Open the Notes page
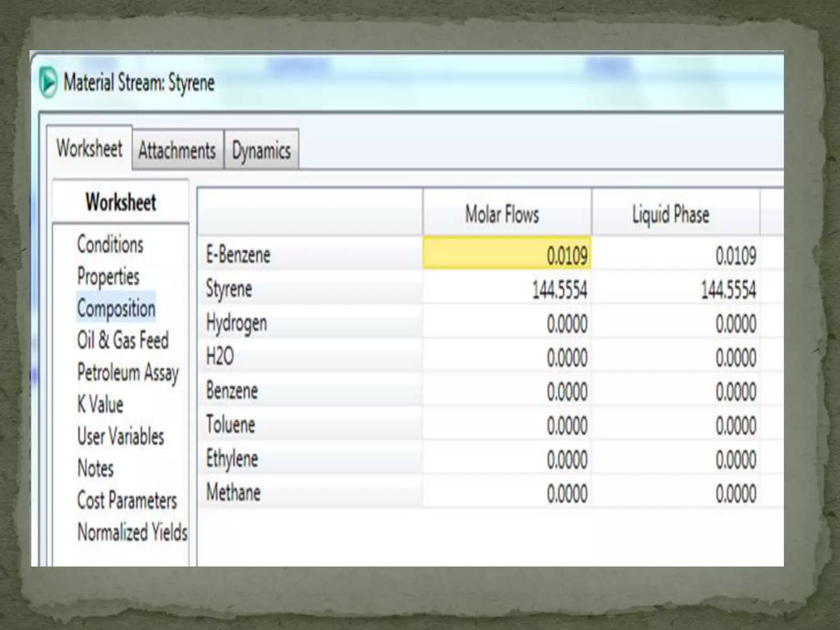840x630 pixels. pyautogui.click(x=96, y=468)
